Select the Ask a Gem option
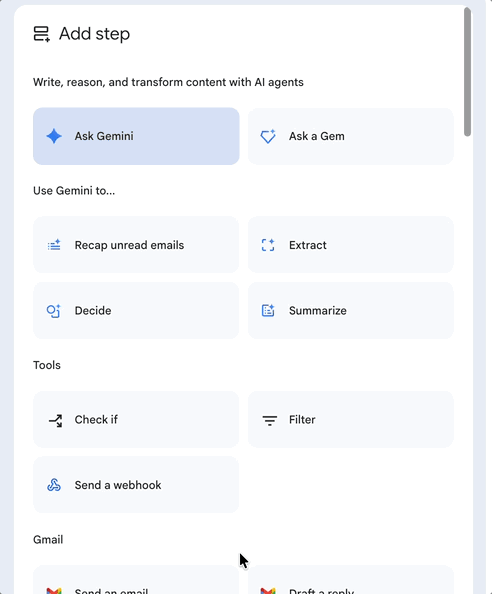Screen dimensions: 492x594 coord(351,136)
